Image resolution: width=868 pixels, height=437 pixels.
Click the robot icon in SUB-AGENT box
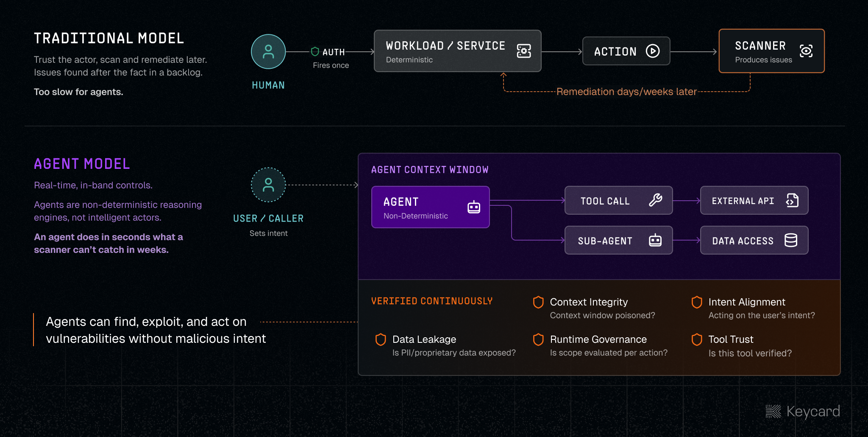tap(655, 240)
